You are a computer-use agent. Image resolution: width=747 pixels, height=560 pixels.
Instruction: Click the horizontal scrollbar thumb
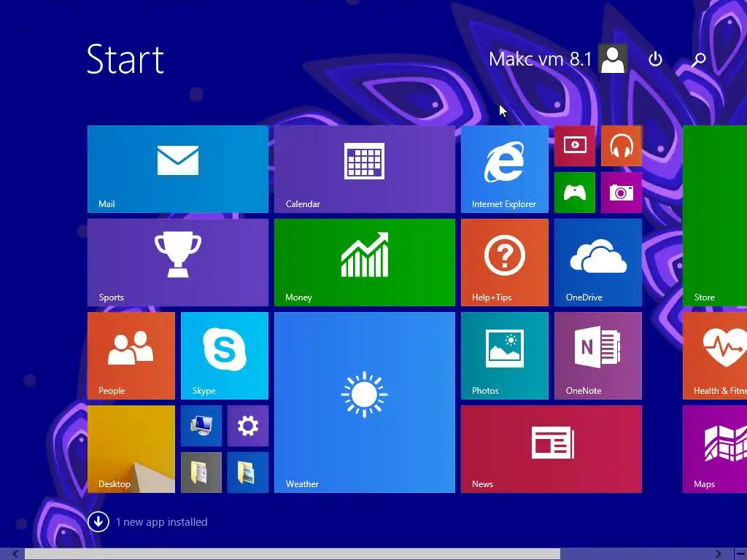[x=293, y=554]
